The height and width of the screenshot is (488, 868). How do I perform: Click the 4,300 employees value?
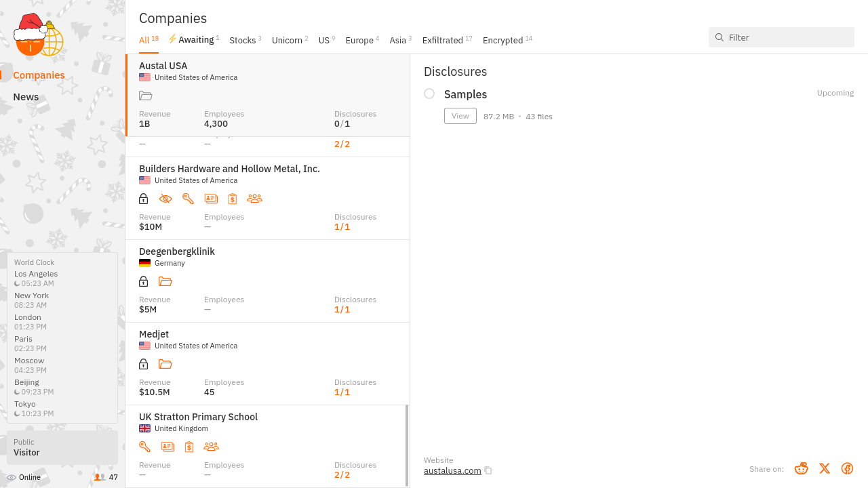point(216,123)
